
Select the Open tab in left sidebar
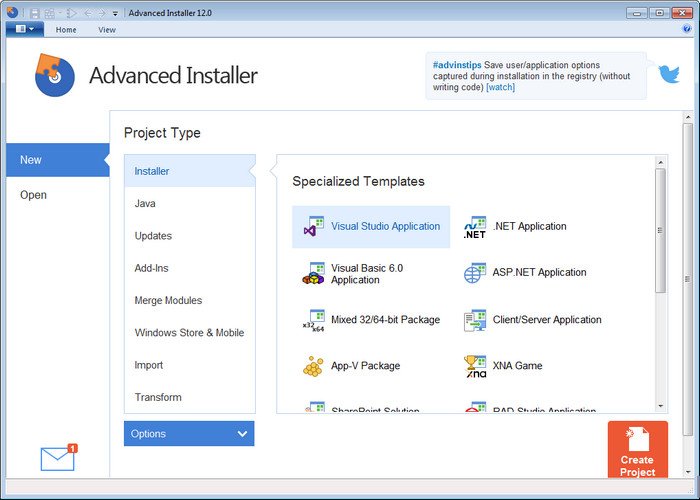(58, 195)
